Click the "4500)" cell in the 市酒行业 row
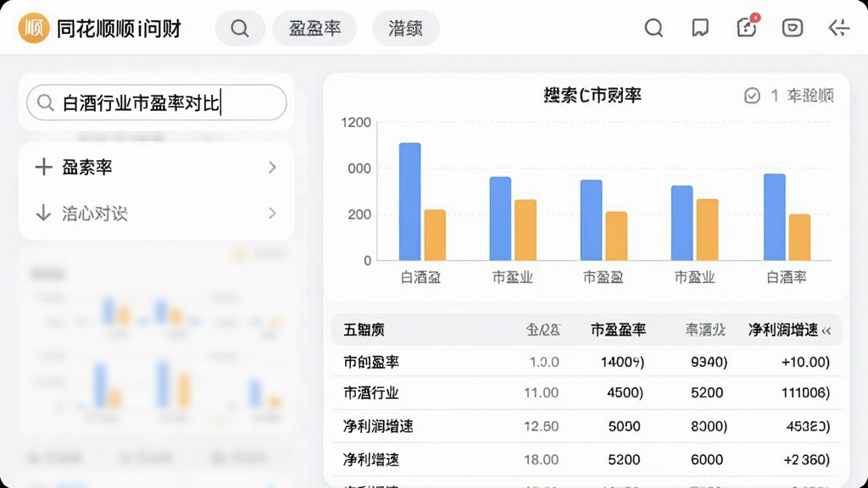 click(625, 393)
